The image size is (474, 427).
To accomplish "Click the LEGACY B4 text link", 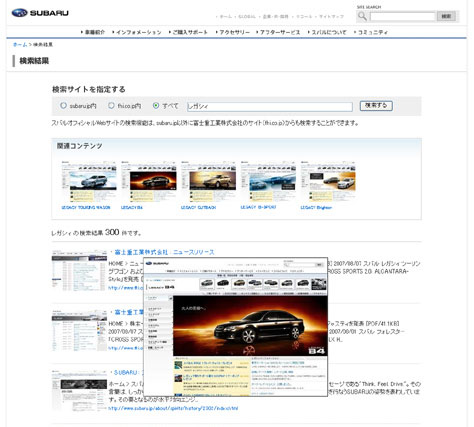I will tap(132, 207).
